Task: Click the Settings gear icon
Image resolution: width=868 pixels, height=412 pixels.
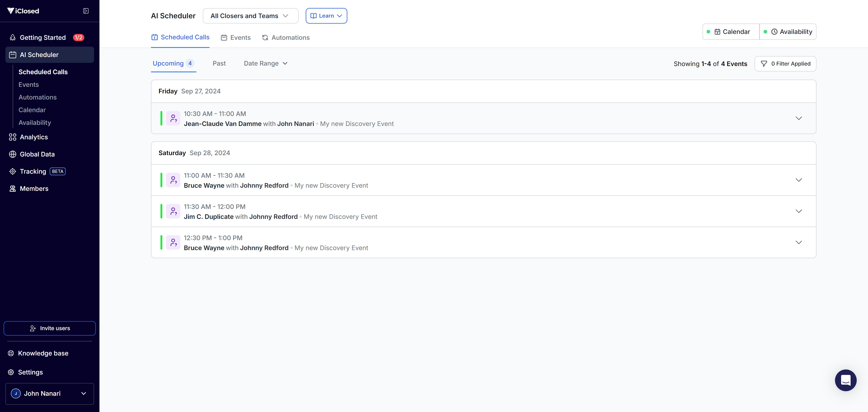Action: (11, 372)
